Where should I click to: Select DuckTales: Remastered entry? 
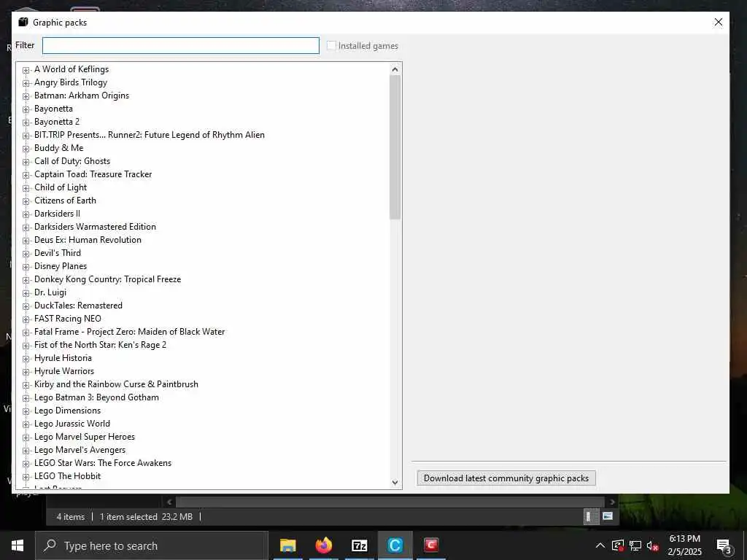coord(78,306)
